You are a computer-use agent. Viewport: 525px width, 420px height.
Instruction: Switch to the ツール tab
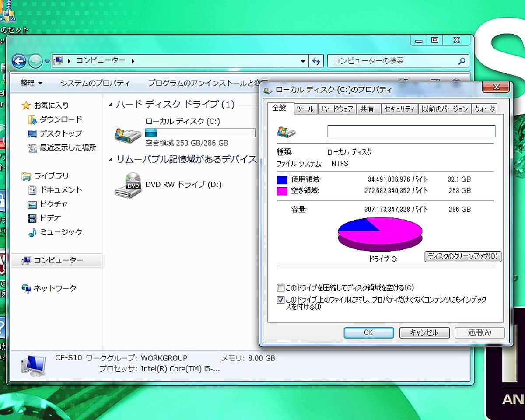pyautogui.click(x=305, y=109)
